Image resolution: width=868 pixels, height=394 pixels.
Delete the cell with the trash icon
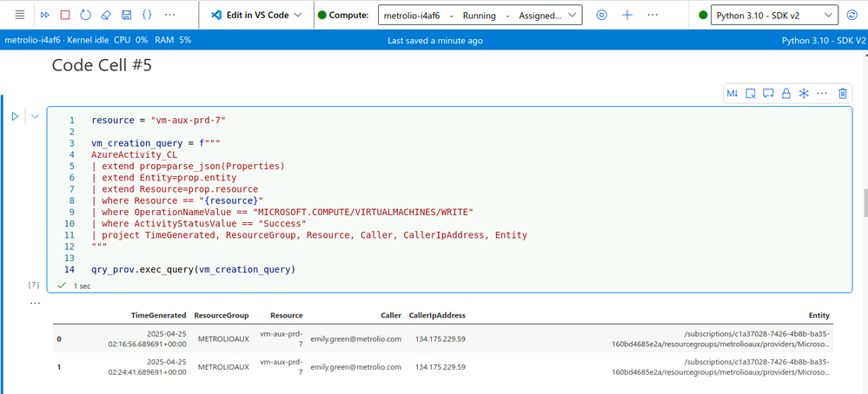843,94
